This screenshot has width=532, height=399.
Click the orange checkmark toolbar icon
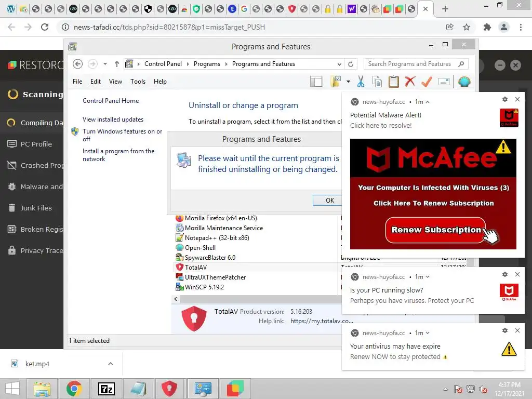coord(427,82)
